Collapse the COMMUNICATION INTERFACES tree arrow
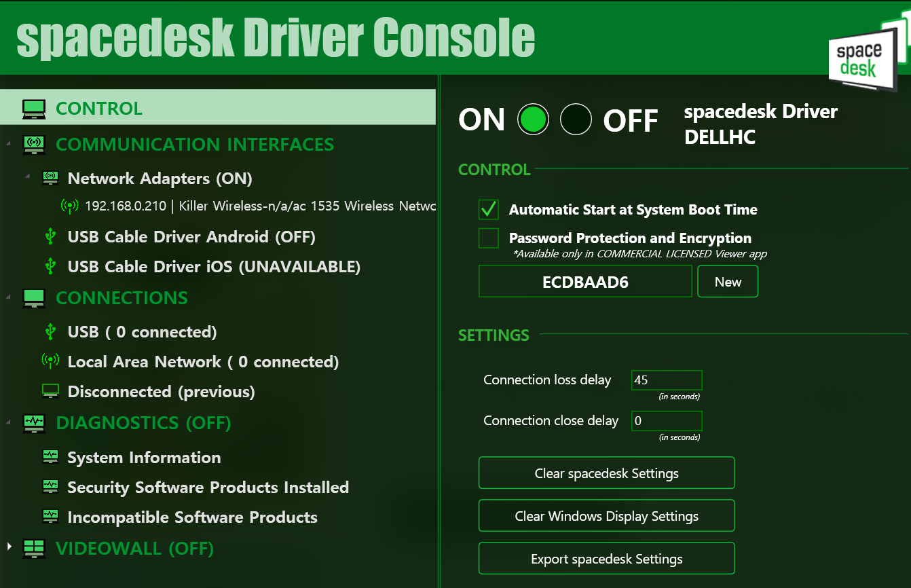Screen dimensions: 911x588 (x=9, y=144)
